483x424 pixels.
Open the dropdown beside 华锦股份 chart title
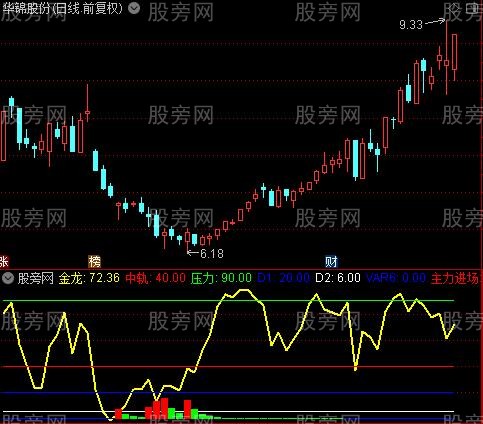(134, 8)
